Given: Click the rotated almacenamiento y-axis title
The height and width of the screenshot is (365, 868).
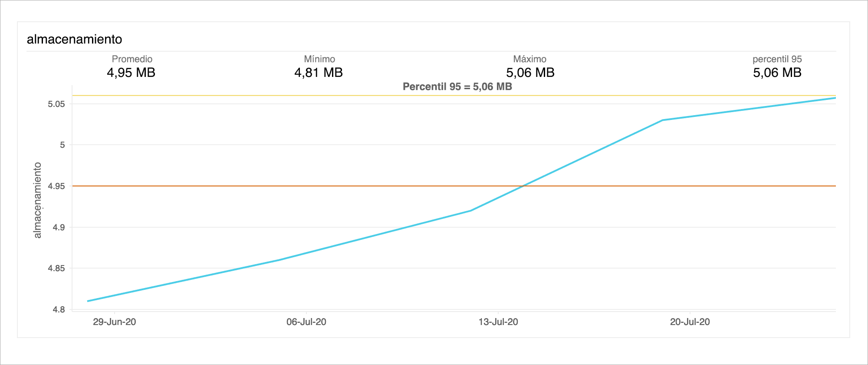Looking at the screenshot, I should click(x=38, y=200).
